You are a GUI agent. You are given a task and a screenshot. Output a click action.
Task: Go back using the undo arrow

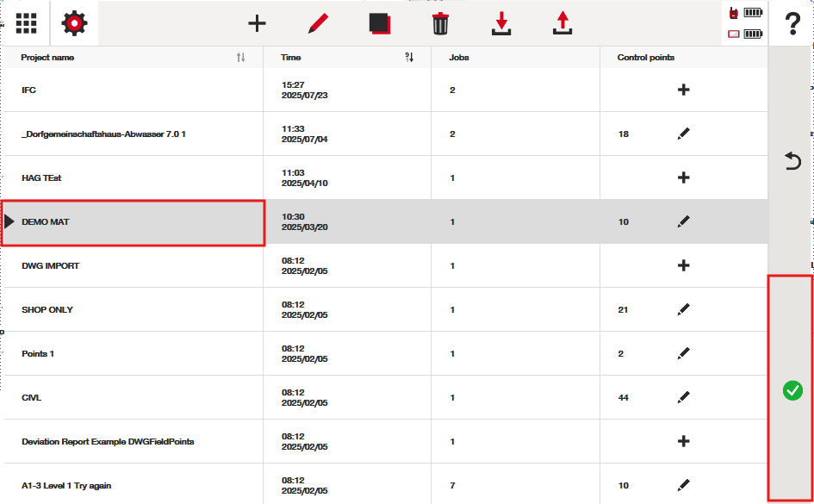pos(792,161)
